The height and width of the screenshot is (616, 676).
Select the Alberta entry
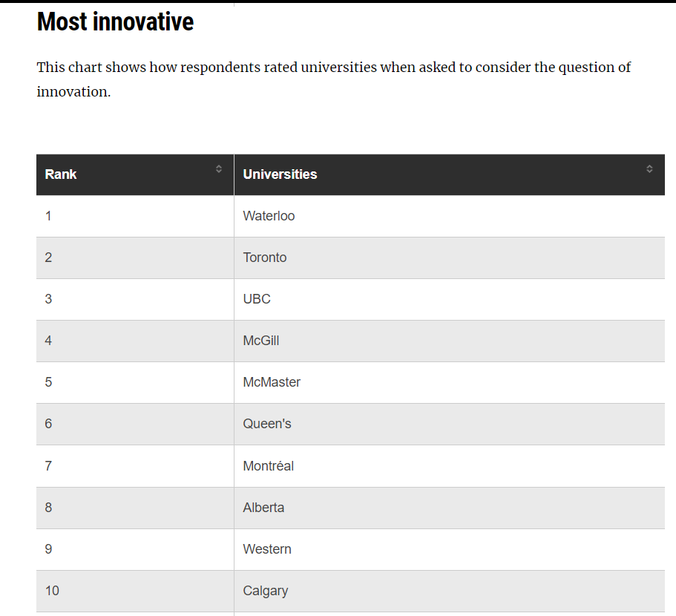pyautogui.click(x=449, y=508)
